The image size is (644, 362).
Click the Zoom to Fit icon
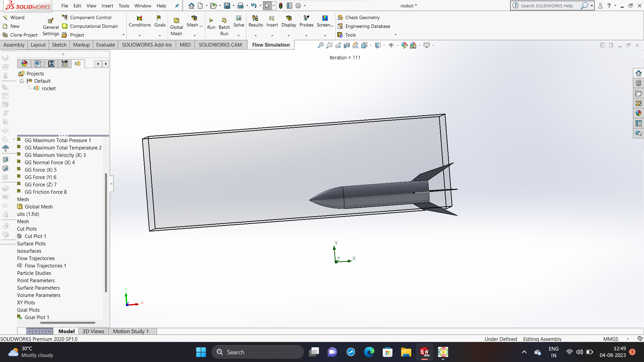point(321,45)
